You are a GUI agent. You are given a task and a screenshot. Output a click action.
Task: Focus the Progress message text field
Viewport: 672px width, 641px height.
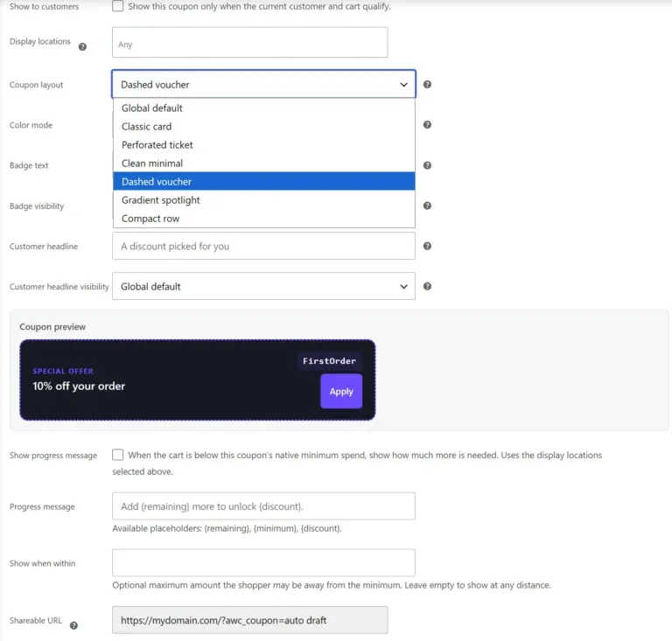263,506
